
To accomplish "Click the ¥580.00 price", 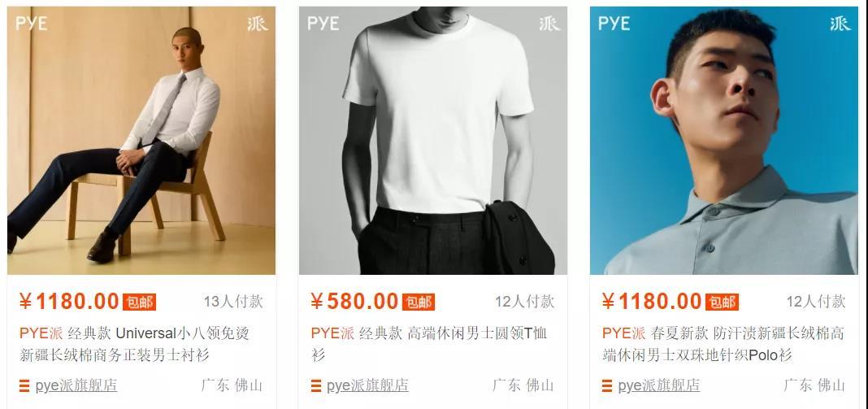I will click(354, 302).
